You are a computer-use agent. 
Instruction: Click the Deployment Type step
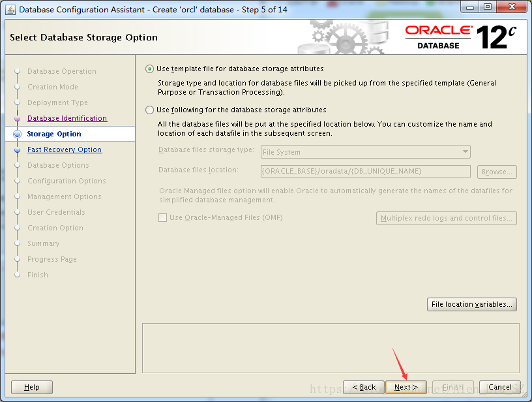pyautogui.click(x=57, y=102)
